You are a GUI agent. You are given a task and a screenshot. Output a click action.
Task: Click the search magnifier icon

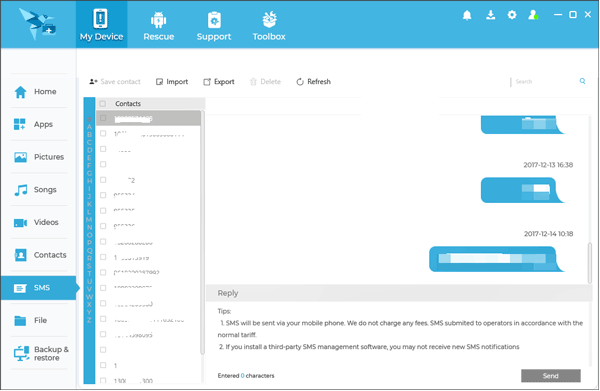click(582, 81)
